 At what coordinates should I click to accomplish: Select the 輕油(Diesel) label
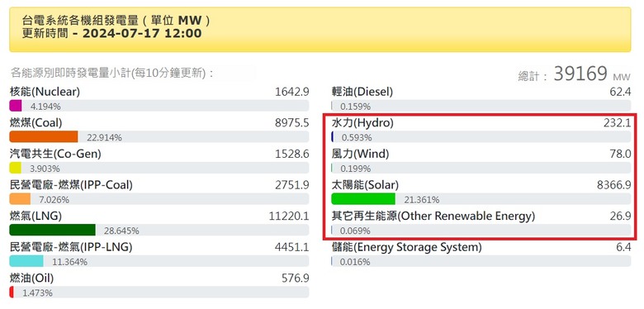click(362, 92)
